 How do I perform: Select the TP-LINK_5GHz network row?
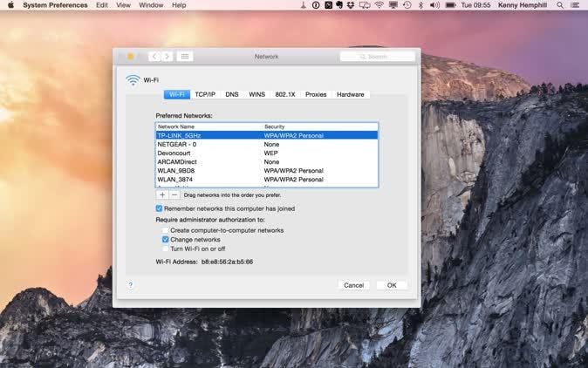267,136
